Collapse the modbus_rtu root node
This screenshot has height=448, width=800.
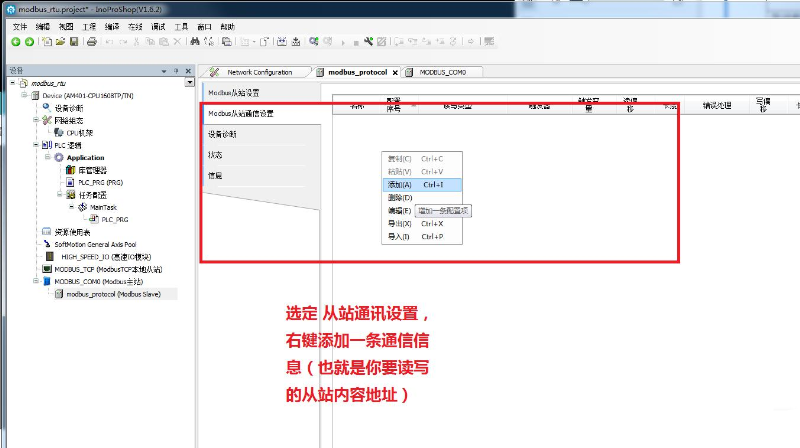click(13, 83)
